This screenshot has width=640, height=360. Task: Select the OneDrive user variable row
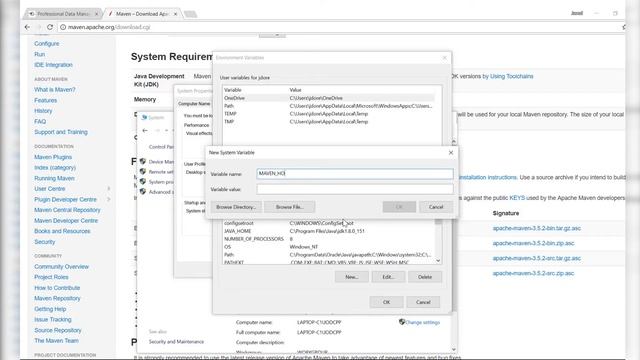[329, 98]
